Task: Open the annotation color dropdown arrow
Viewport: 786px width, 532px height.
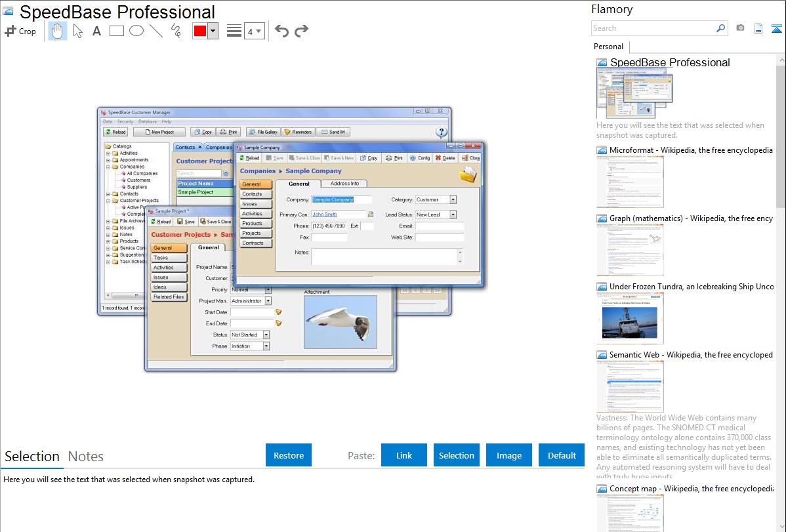Action: pyautogui.click(x=213, y=31)
